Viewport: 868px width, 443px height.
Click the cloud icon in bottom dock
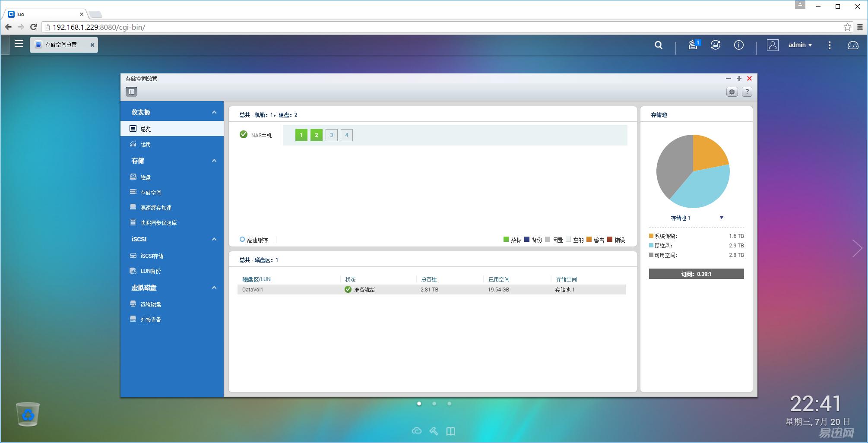tap(417, 431)
